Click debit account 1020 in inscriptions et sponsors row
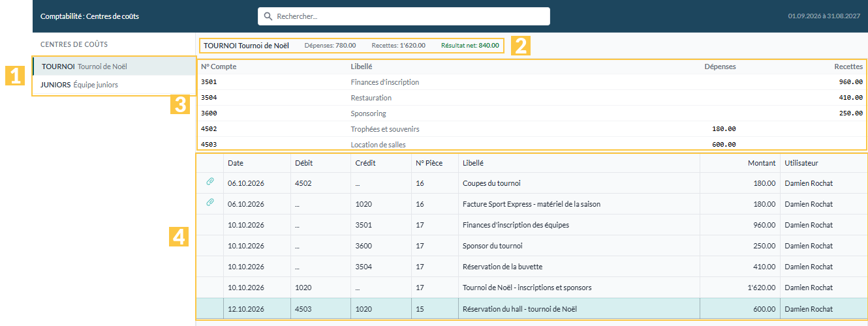This screenshot has width=868, height=326. 303,288
